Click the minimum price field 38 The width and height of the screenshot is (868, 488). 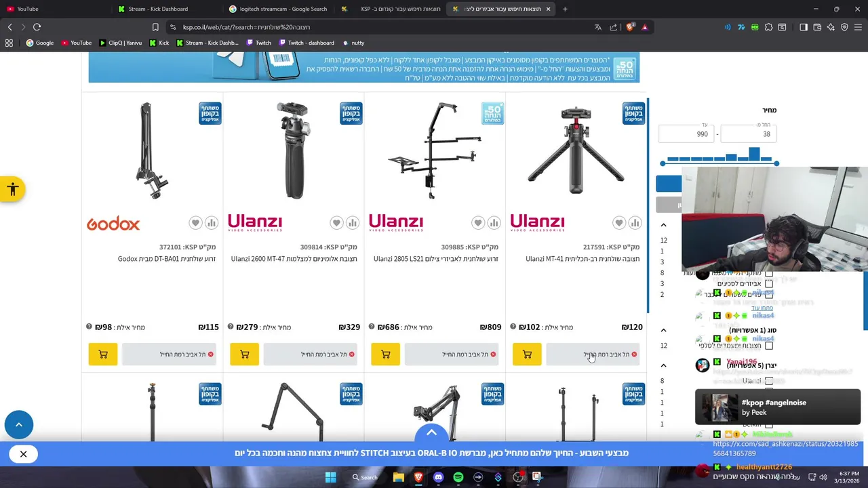click(x=748, y=134)
